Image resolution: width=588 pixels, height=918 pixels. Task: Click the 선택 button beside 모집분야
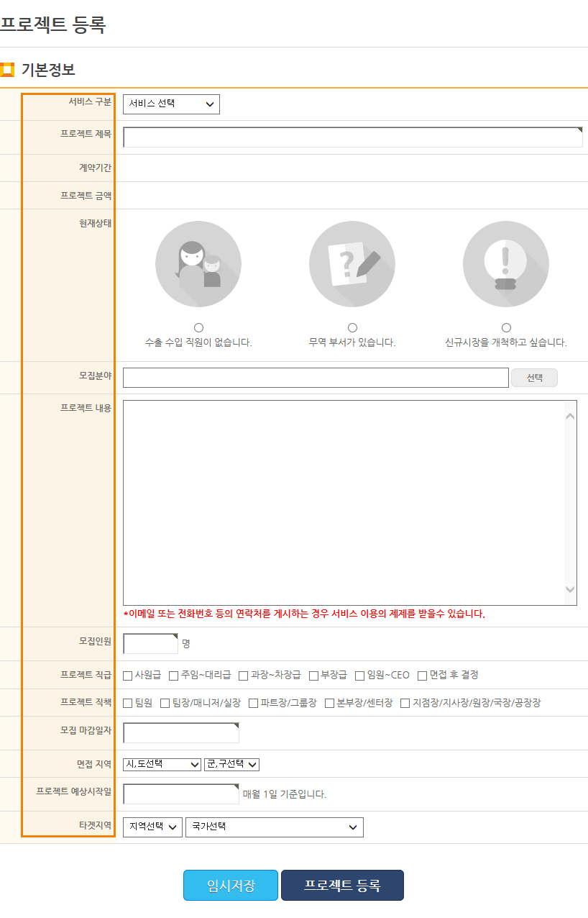click(534, 378)
